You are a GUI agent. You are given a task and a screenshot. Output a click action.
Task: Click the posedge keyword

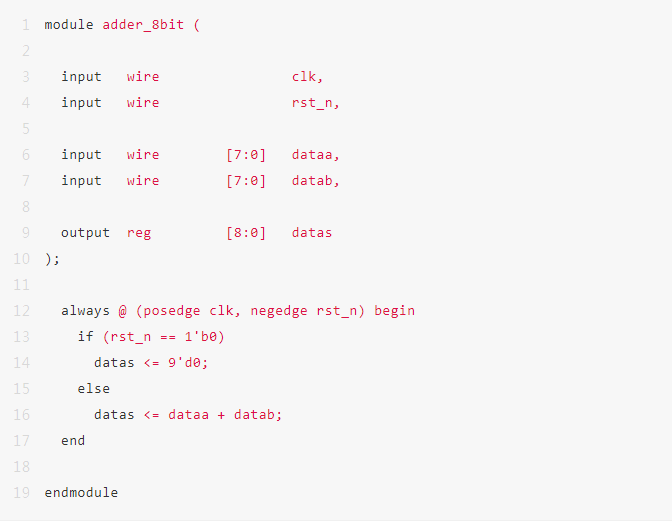(x=172, y=311)
